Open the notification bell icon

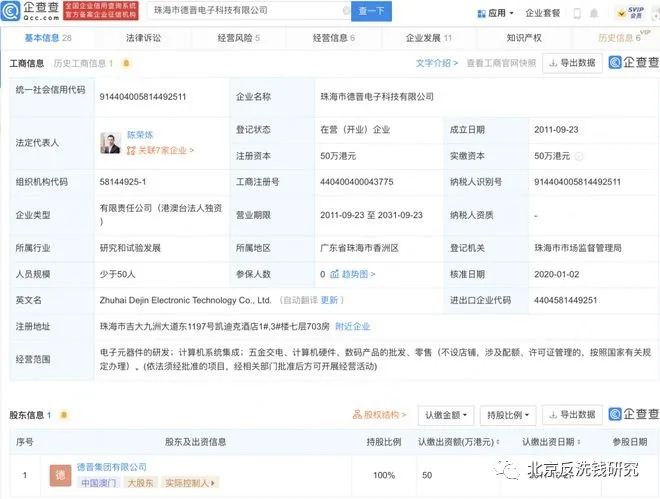tap(594, 13)
